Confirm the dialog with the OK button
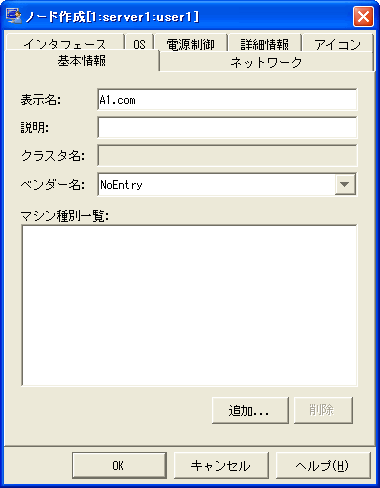 pos(119,465)
